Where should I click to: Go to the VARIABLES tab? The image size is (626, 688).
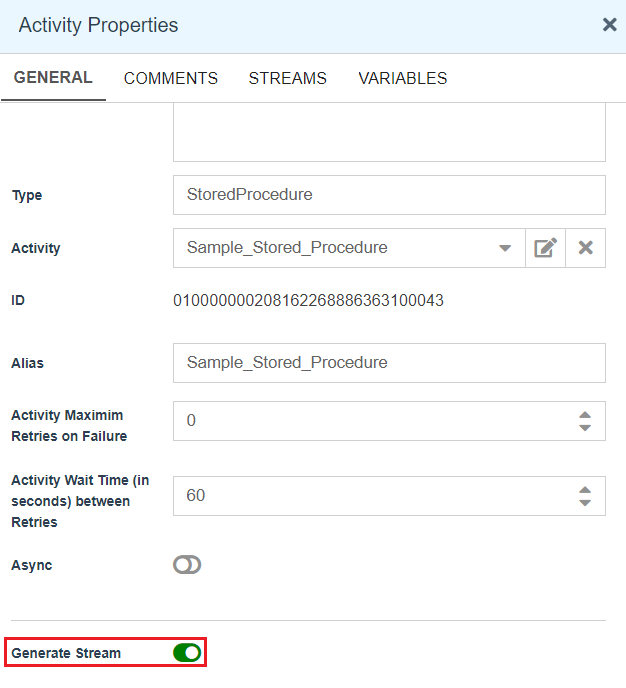point(402,78)
